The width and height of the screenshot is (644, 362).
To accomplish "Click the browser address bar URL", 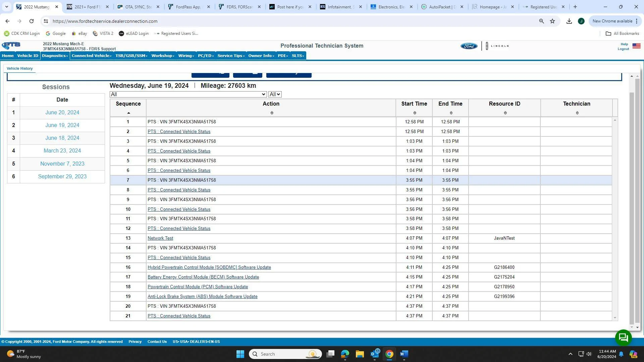I will [x=105, y=21].
